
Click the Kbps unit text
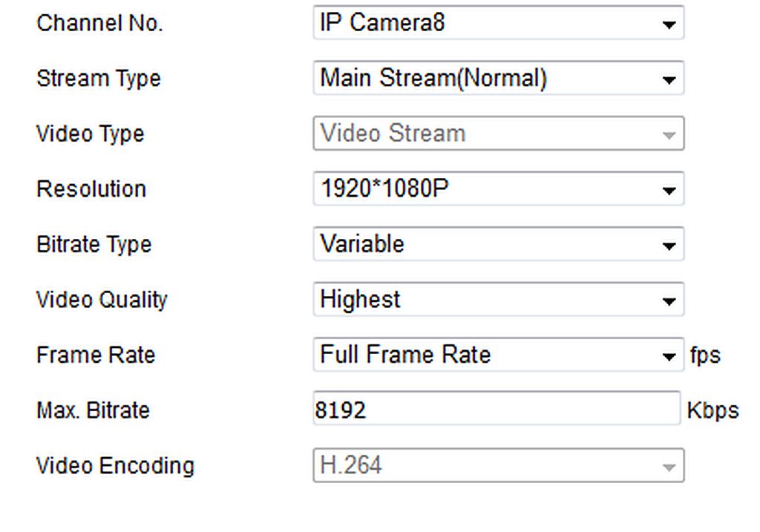pos(713,411)
